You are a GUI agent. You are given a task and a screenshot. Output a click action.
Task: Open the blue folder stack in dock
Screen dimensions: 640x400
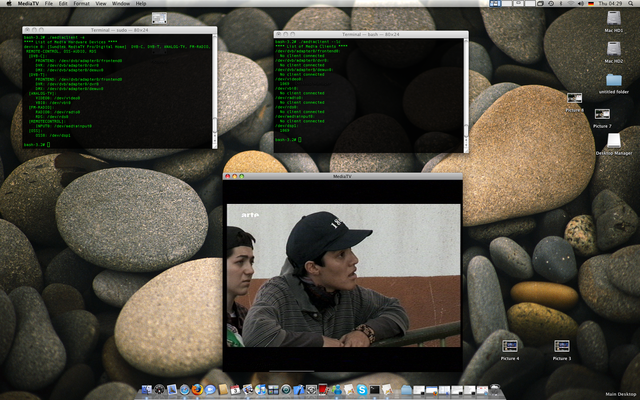[407, 390]
